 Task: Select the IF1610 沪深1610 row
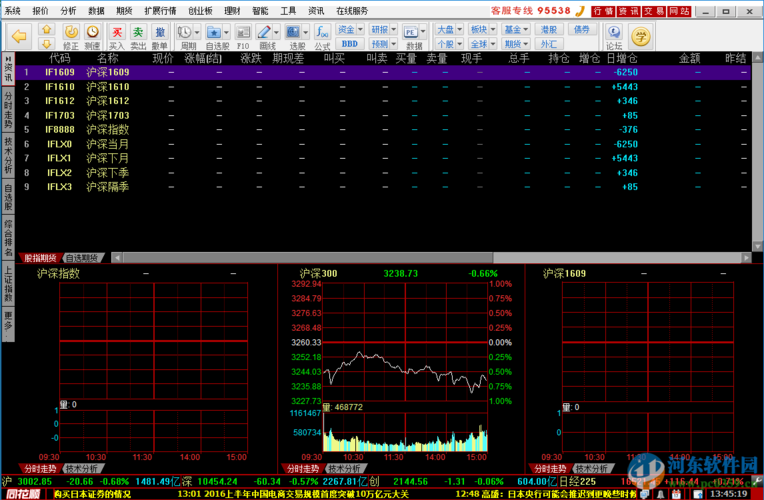click(383, 87)
